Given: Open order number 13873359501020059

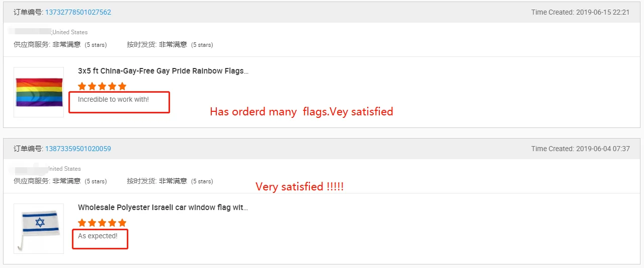Looking at the screenshot, I should tap(78, 149).
